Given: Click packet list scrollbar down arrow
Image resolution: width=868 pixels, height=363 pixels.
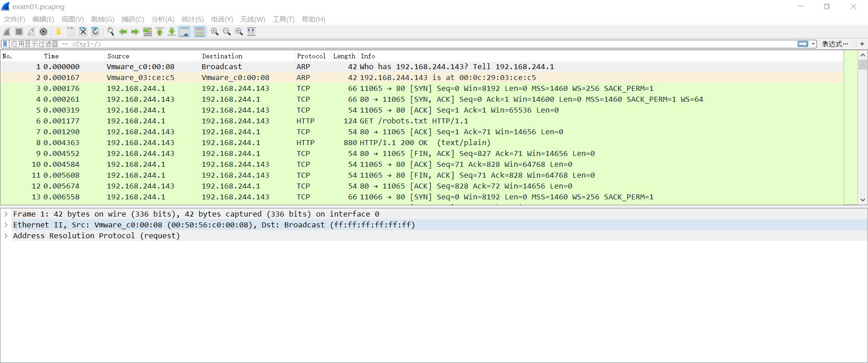Looking at the screenshot, I should [x=863, y=199].
